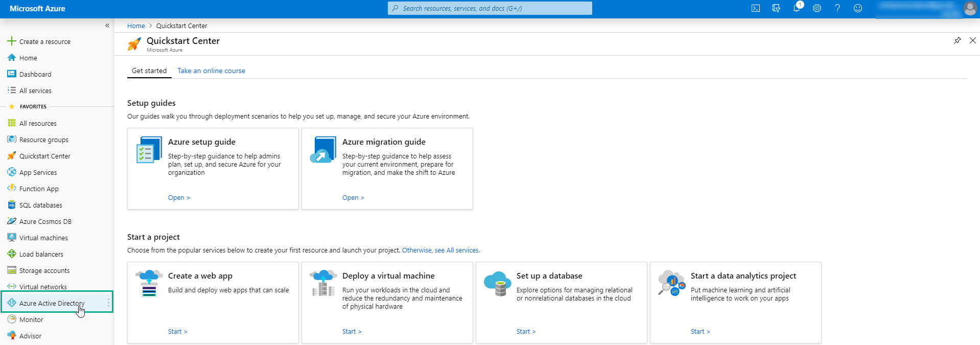Open the Azure migration guide link
The width and height of the screenshot is (980, 345).
point(353,197)
